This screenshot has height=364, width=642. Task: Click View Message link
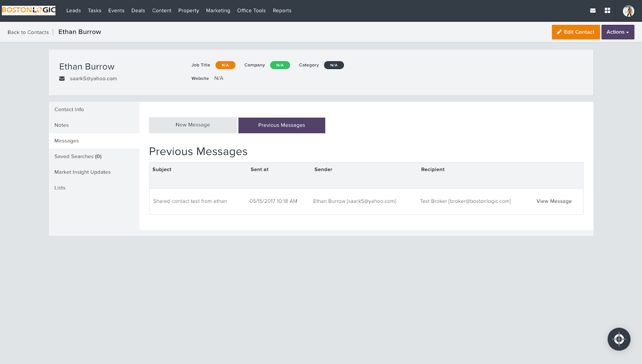[554, 201]
